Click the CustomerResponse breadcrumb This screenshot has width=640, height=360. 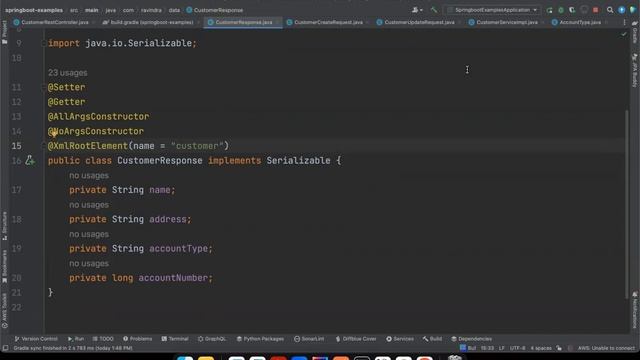click(214, 10)
